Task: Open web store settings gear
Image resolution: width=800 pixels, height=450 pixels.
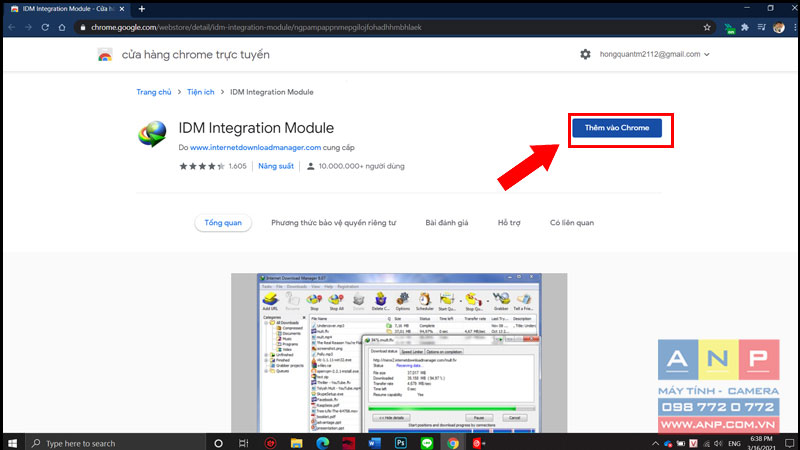Action: [585, 54]
